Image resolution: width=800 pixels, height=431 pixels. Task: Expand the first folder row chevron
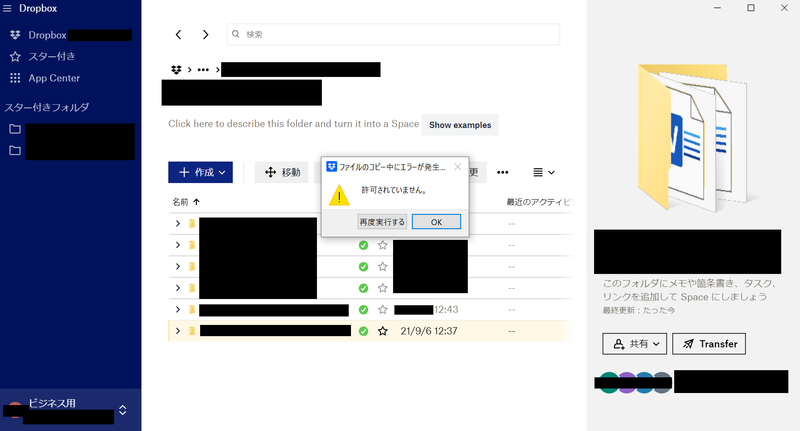pos(178,223)
